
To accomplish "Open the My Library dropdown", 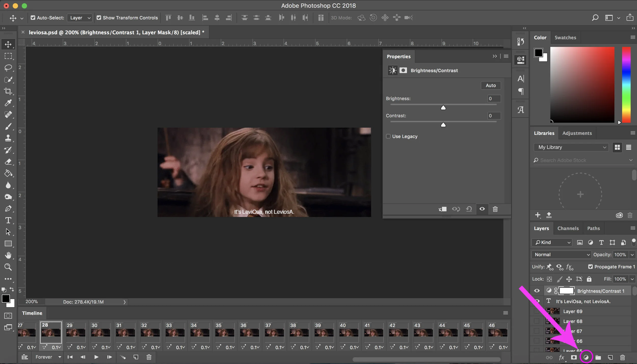I will tap(571, 147).
